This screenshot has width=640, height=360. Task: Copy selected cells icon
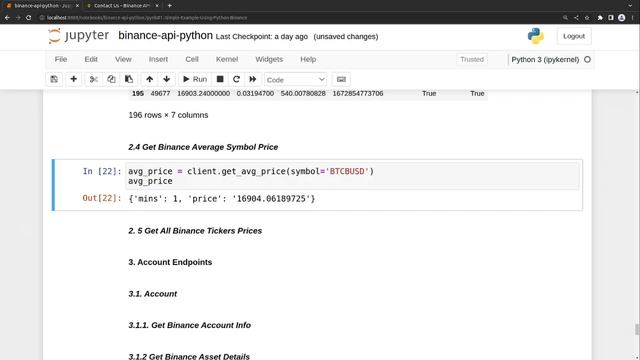(111, 79)
